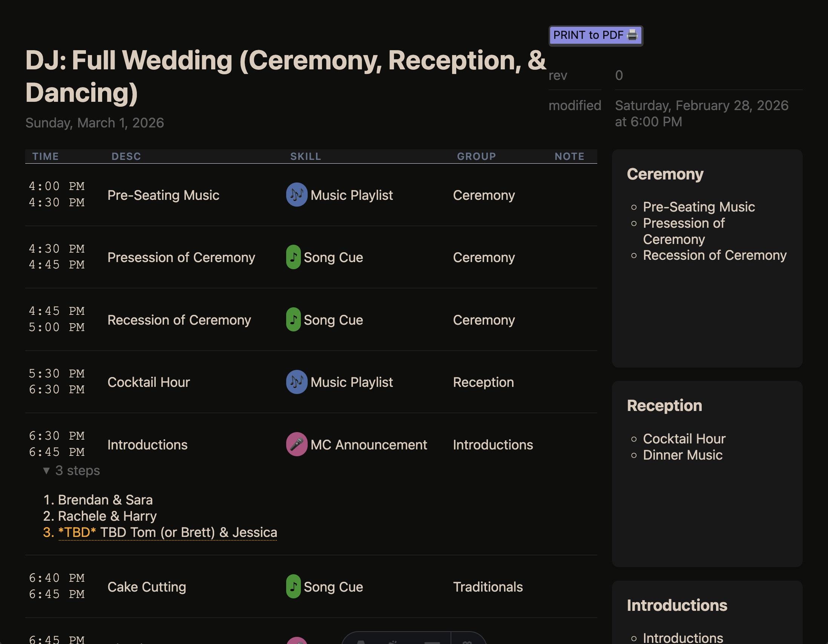Click the date Sunday, March 1, 2026
Image resolution: width=828 pixels, height=644 pixels.
click(x=95, y=123)
